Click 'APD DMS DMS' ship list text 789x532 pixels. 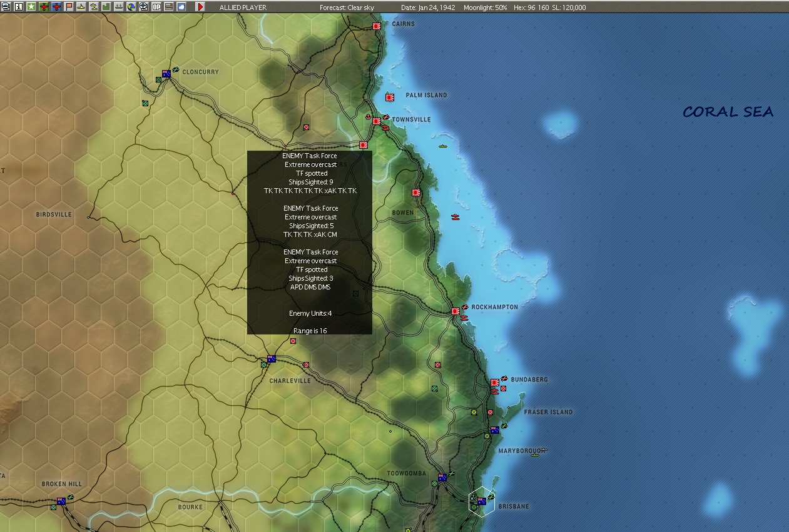pos(310,287)
